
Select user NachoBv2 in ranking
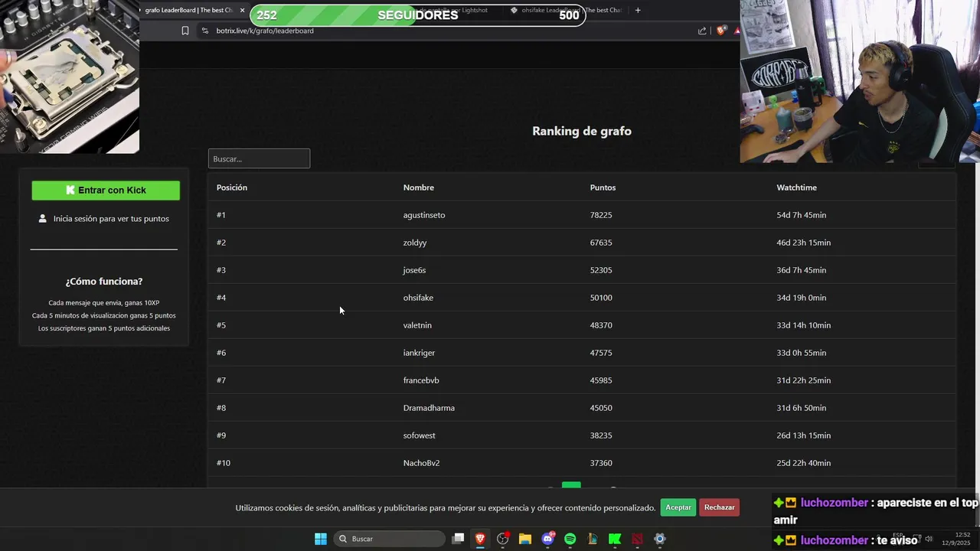coord(421,463)
